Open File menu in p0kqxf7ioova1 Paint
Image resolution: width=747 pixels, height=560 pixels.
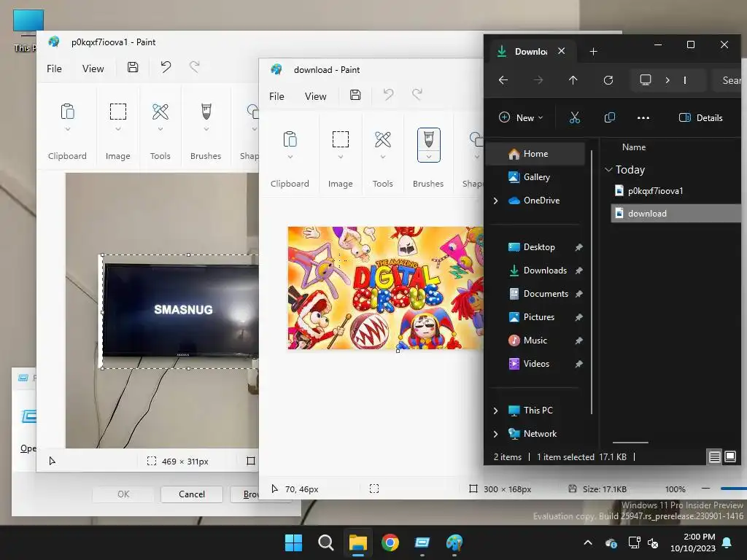tap(54, 69)
